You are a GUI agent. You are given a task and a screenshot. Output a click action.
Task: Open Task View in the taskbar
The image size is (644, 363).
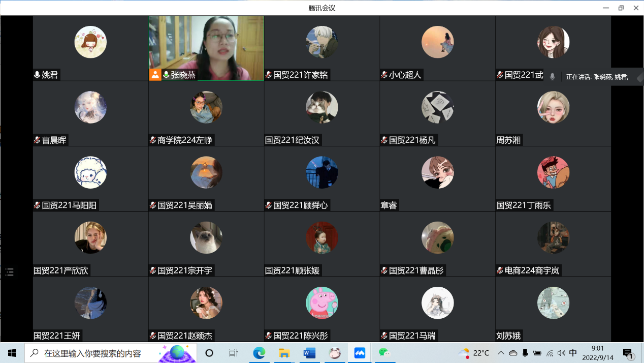tap(234, 353)
